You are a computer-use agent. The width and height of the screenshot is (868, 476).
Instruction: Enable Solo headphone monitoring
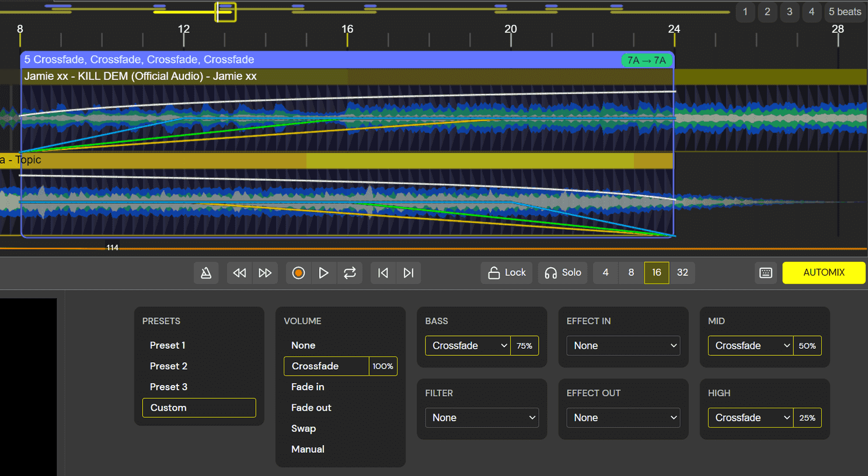562,272
